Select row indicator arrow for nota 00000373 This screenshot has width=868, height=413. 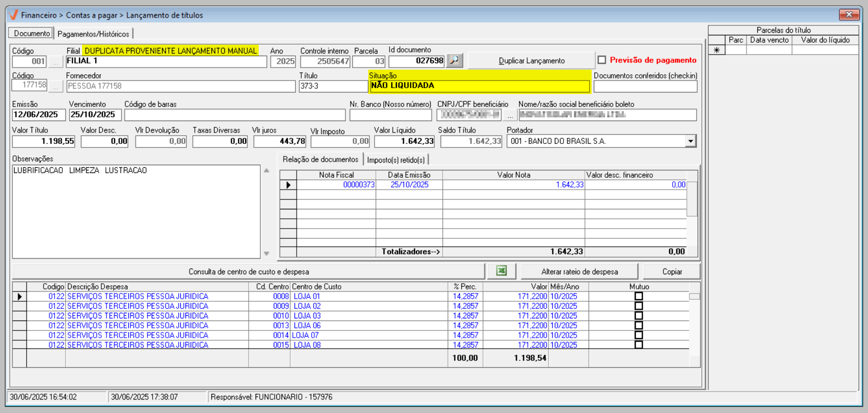coord(288,185)
